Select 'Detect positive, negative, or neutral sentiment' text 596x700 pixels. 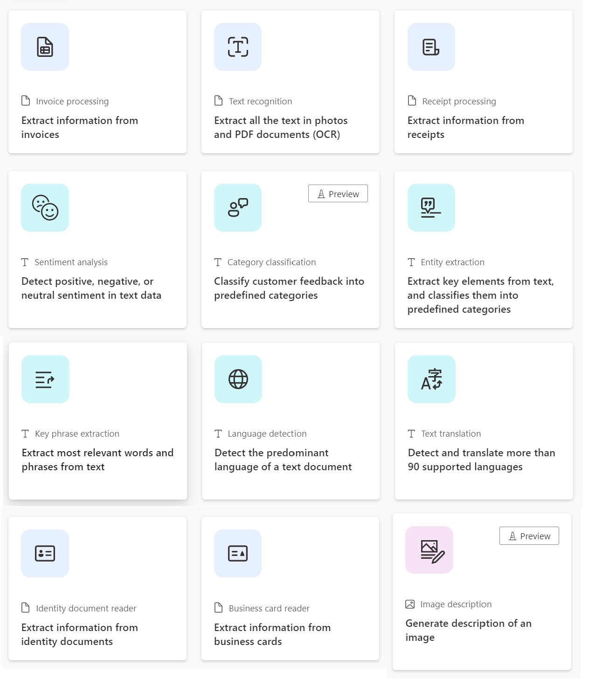click(x=91, y=288)
